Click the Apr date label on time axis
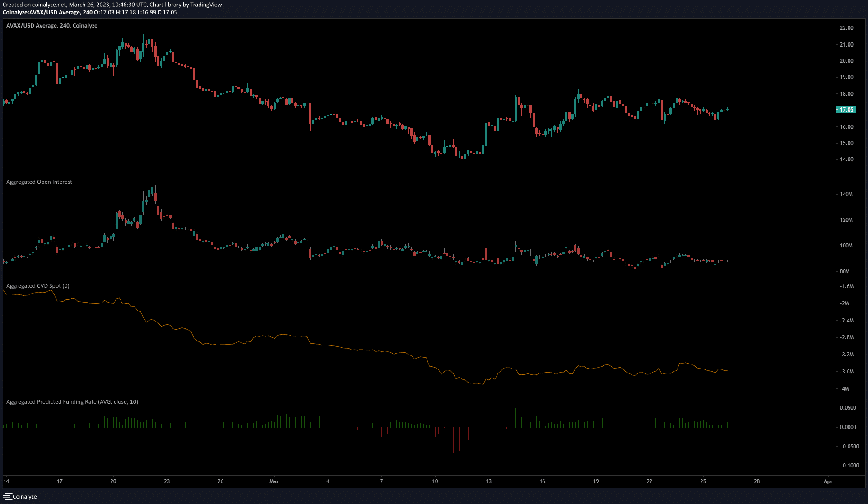The height and width of the screenshot is (504, 868). (828, 481)
